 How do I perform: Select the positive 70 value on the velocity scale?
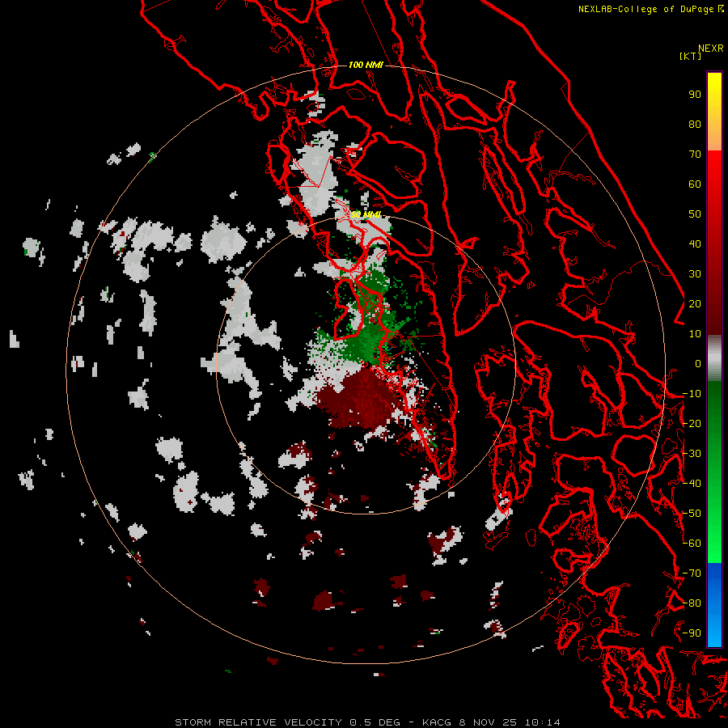click(x=695, y=154)
